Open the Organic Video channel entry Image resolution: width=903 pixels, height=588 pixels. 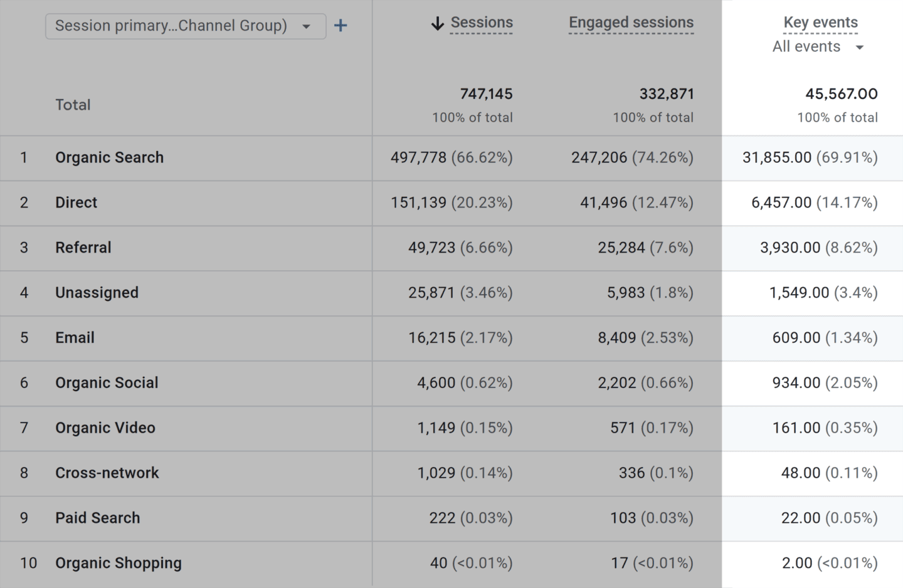tap(105, 428)
